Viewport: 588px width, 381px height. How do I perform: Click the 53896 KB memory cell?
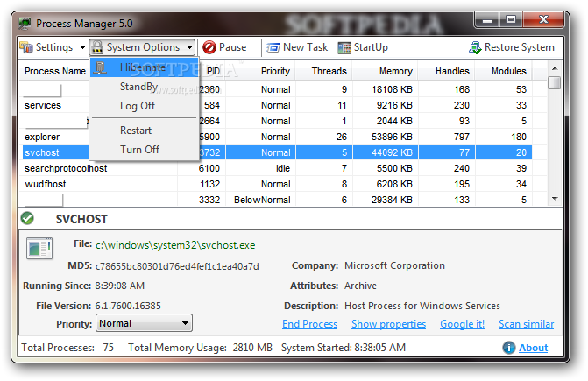[392, 137]
